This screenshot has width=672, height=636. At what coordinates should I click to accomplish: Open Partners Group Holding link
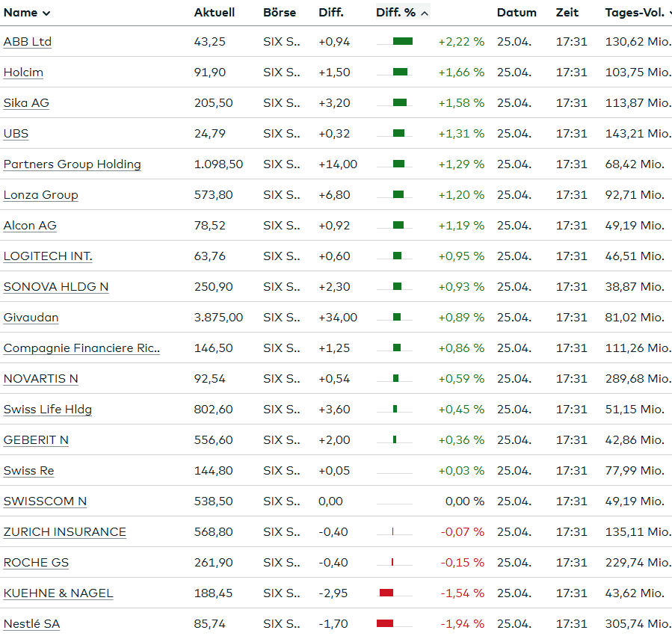click(x=72, y=164)
